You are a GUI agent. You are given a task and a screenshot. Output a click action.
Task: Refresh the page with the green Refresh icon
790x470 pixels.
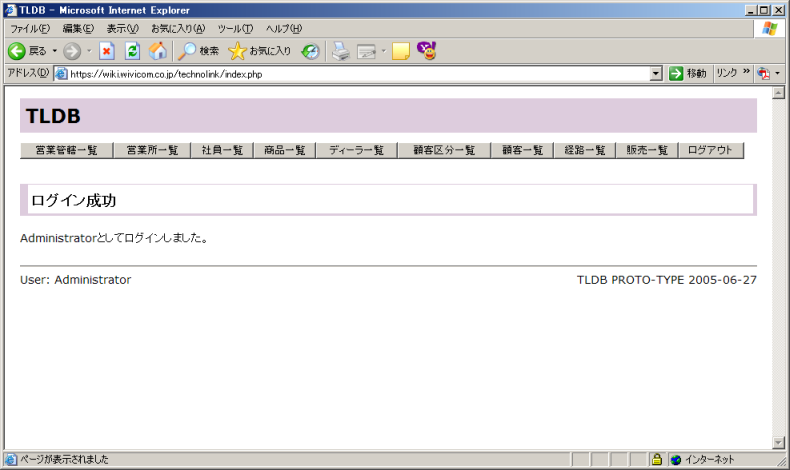pos(132,51)
